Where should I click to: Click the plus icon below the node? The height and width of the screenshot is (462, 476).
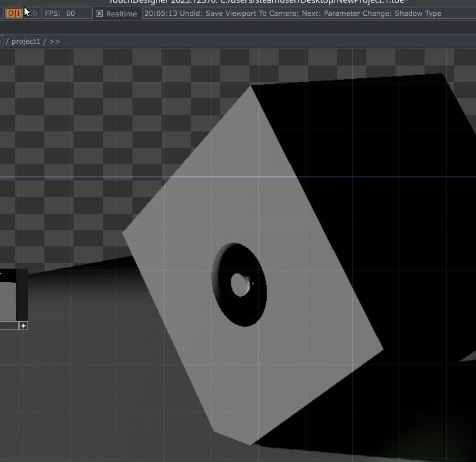(23, 326)
